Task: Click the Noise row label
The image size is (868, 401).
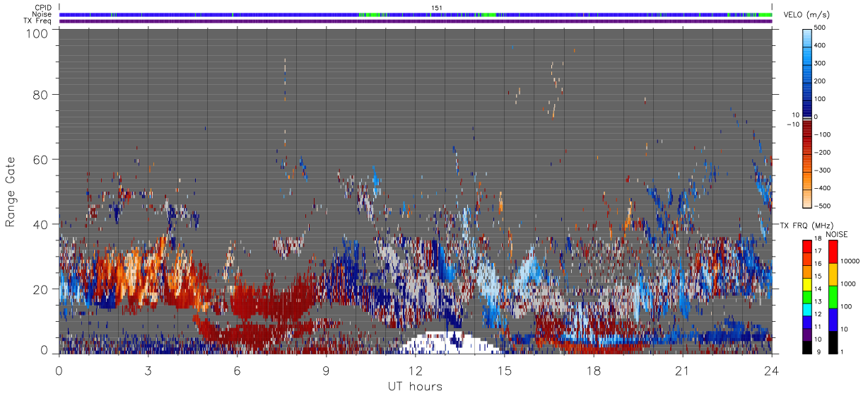Action: [x=42, y=14]
